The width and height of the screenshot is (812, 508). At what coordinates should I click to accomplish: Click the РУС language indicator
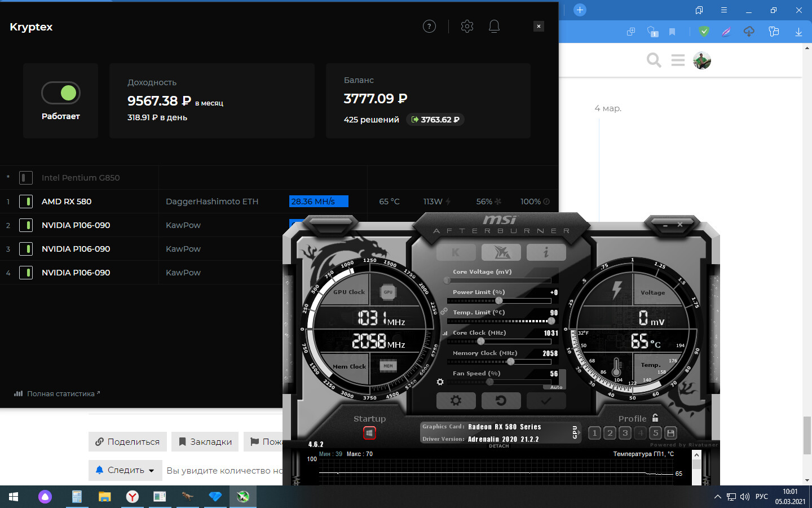coord(762,497)
